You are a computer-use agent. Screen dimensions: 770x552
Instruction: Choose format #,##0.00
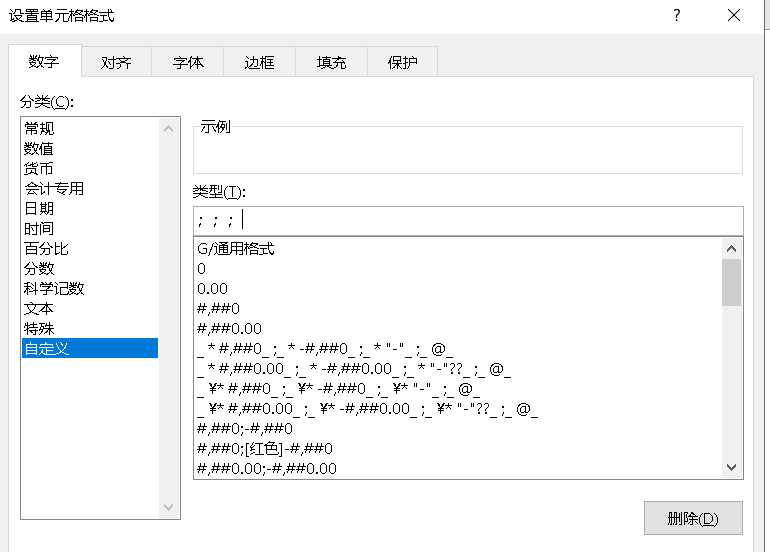click(x=458, y=329)
